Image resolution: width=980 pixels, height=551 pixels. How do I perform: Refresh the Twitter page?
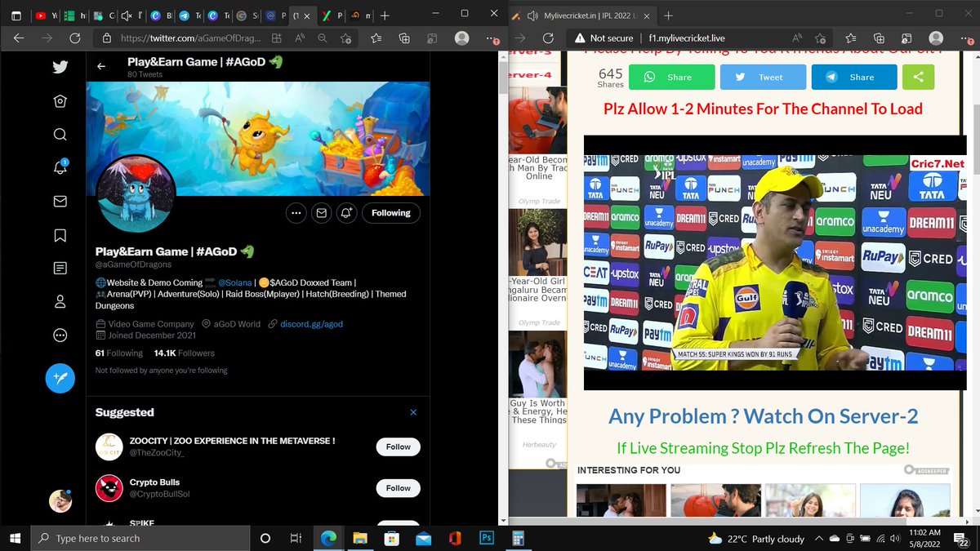pos(74,38)
